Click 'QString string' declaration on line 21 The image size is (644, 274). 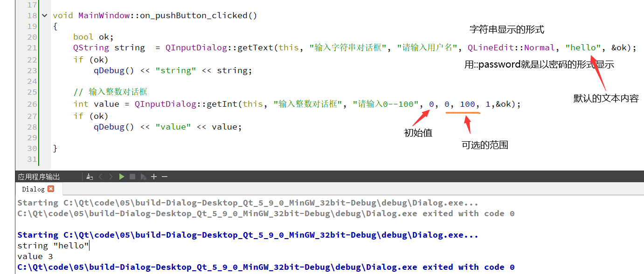pyautogui.click(x=109, y=48)
